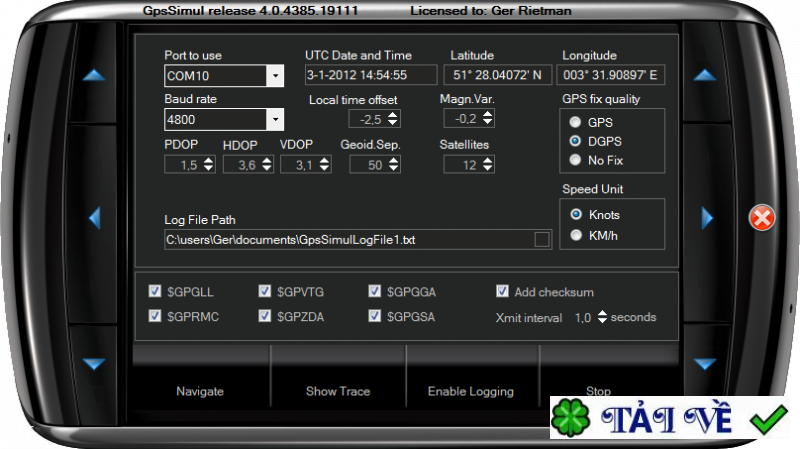800x449 pixels.
Task: Open the Baud rate dropdown
Action: (x=275, y=120)
